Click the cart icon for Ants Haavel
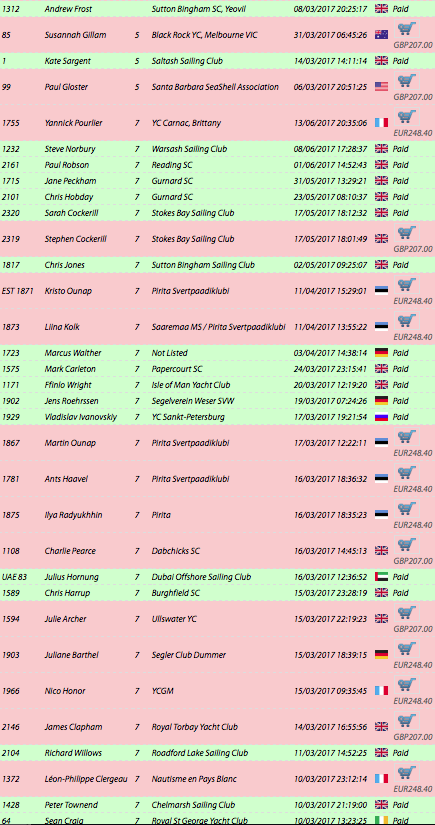 coord(407,474)
